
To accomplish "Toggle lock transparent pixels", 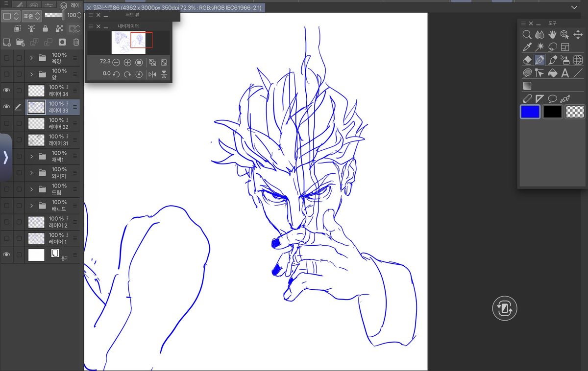I will [x=59, y=29].
